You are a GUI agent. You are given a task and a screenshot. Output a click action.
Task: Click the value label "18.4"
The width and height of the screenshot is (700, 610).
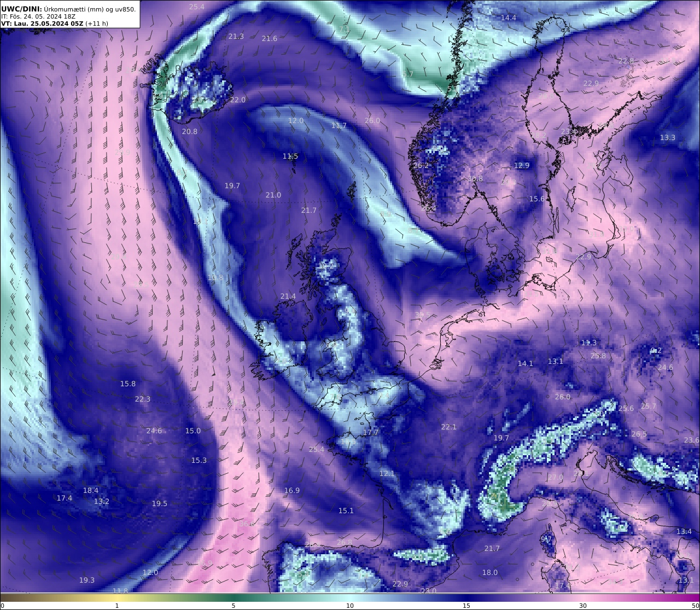click(91, 491)
